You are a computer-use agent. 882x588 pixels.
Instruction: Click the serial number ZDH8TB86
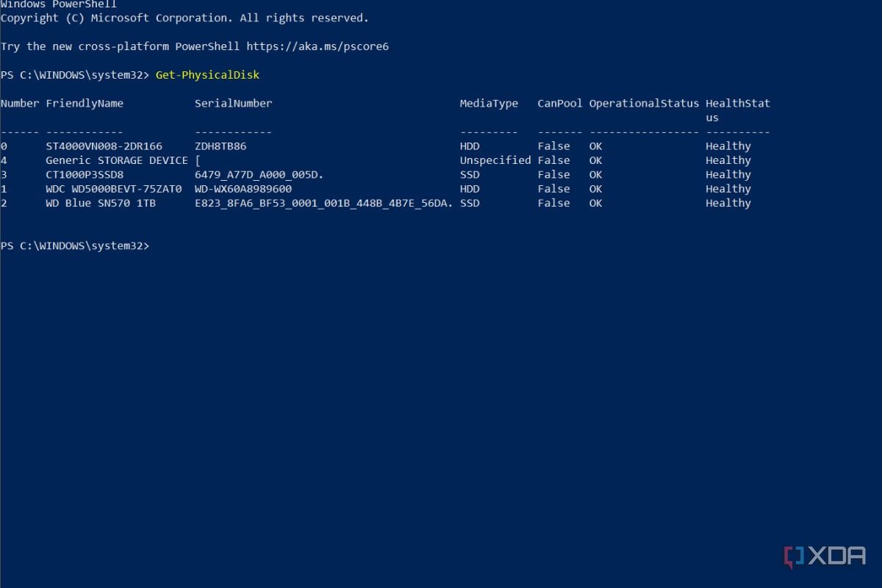(220, 146)
